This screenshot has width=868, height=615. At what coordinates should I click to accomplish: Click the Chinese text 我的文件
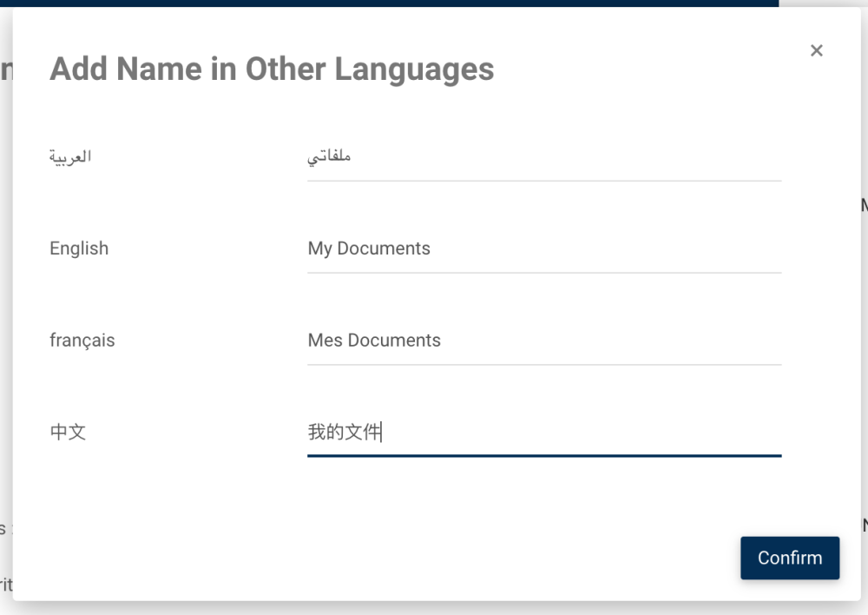345,432
